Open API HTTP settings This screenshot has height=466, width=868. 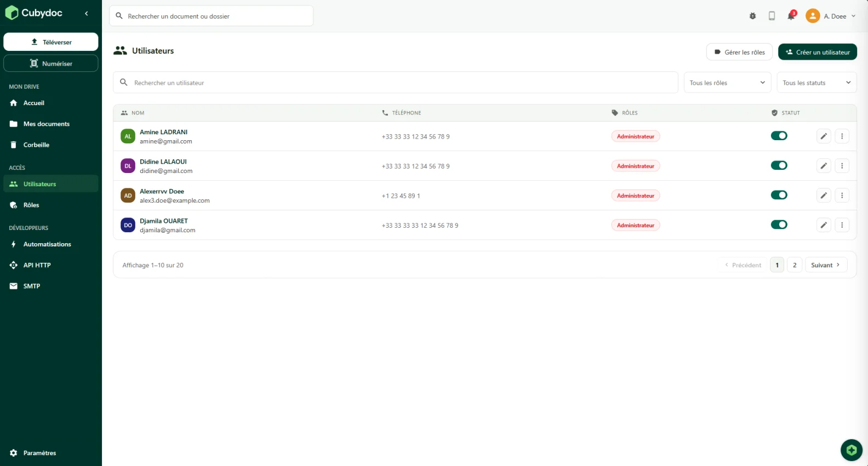(51, 265)
